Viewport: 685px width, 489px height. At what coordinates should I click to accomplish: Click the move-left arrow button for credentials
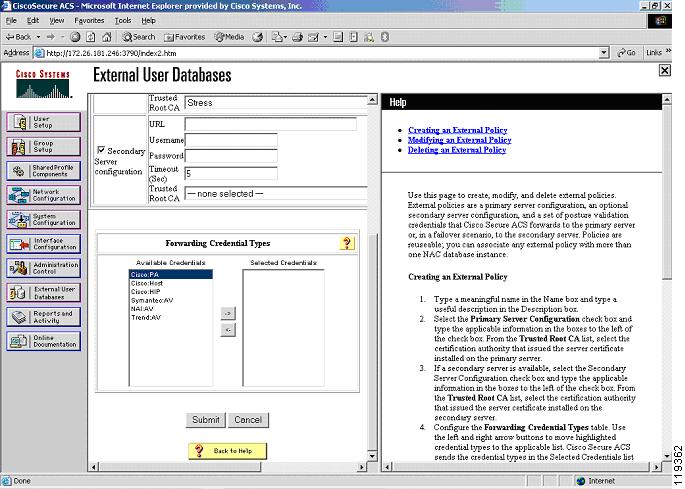228,330
